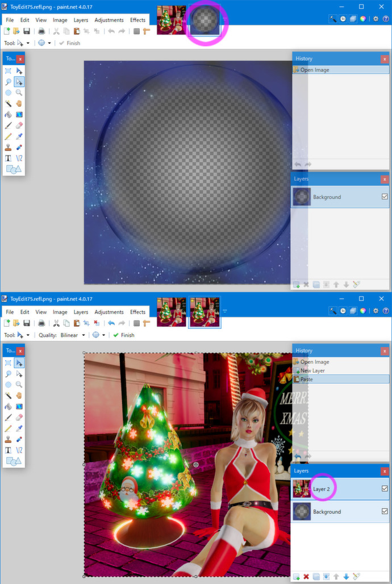Select Color Picker tool in Christmas scene window
This screenshot has height=584, width=392.
pyautogui.click(x=19, y=428)
